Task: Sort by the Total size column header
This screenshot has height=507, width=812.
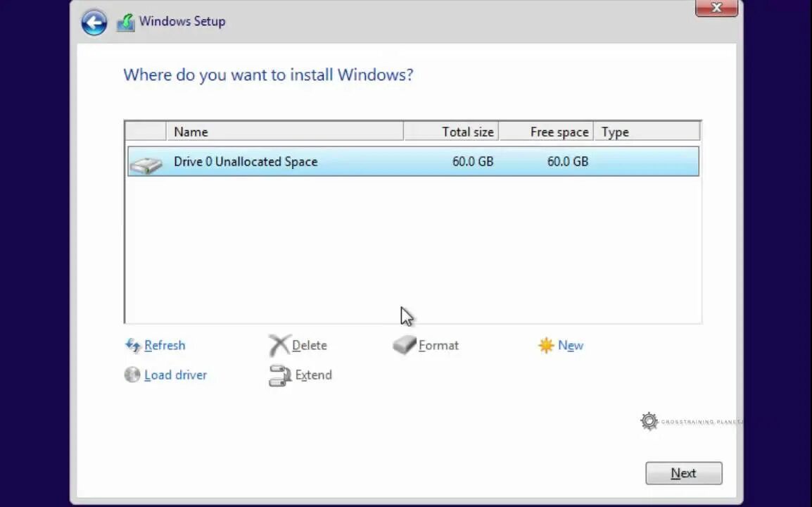Action: point(451,132)
